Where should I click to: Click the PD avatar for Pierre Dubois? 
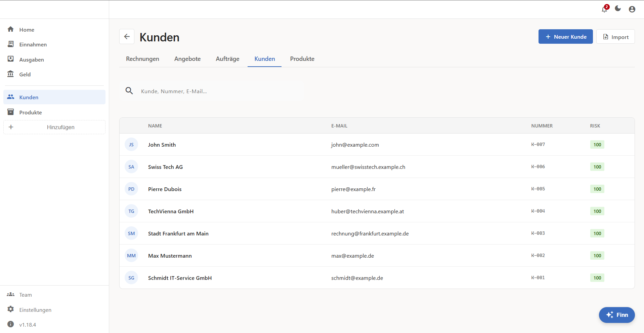click(x=131, y=189)
